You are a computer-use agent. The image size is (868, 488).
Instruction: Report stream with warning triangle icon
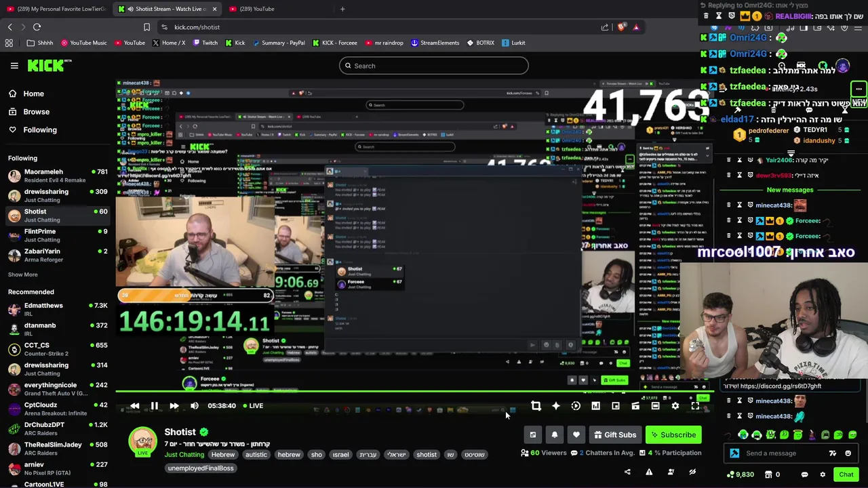tap(649, 472)
